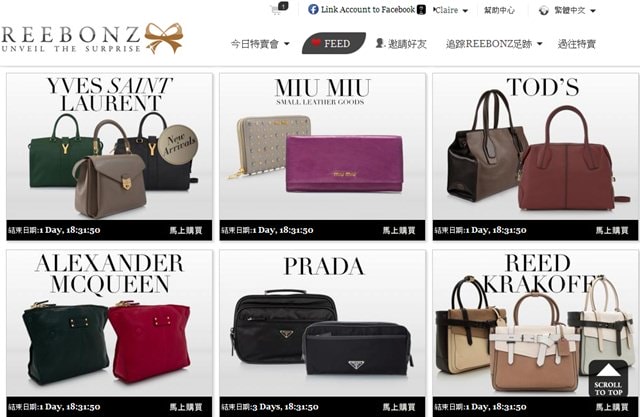Click 馬上購買 on the Prada sale
This screenshot has width=640, height=417.
(x=399, y=407)
